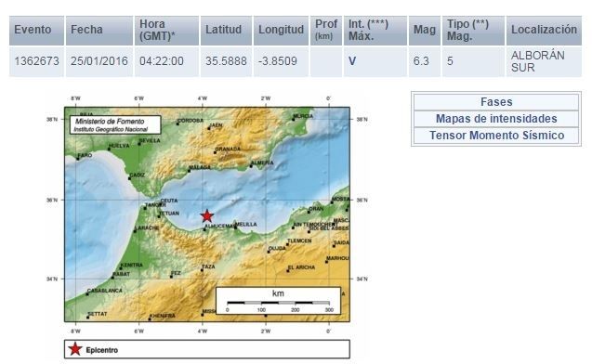Click the Longitud column header
The width and height of the screenshot is (592, 364).
(281, 30)
